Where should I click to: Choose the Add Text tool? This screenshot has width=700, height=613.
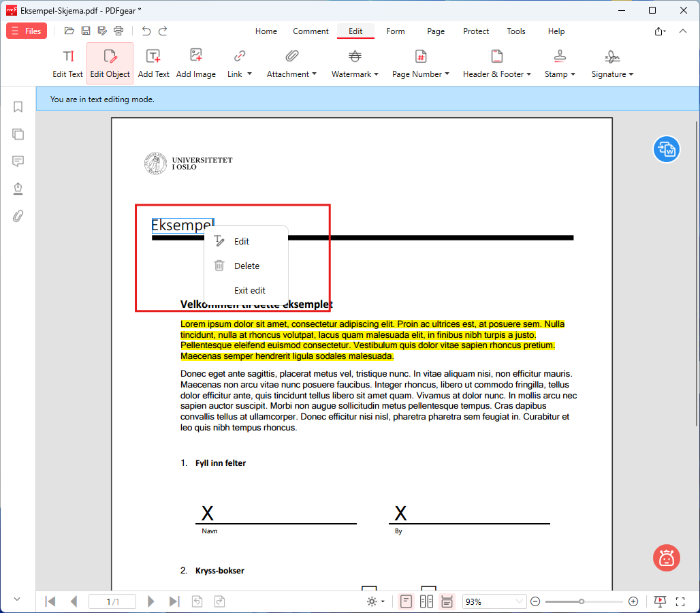[153, 63]
